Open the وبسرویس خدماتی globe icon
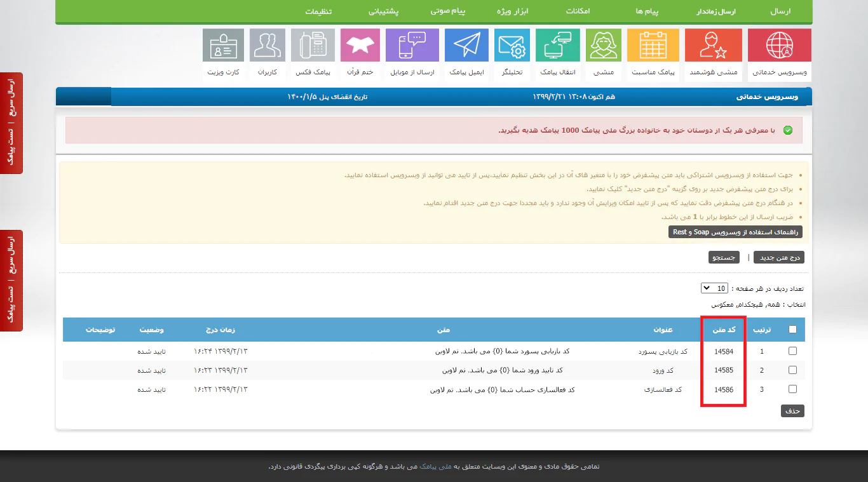The height and width of the screenshot is (482, 868). tap(779, 46)
